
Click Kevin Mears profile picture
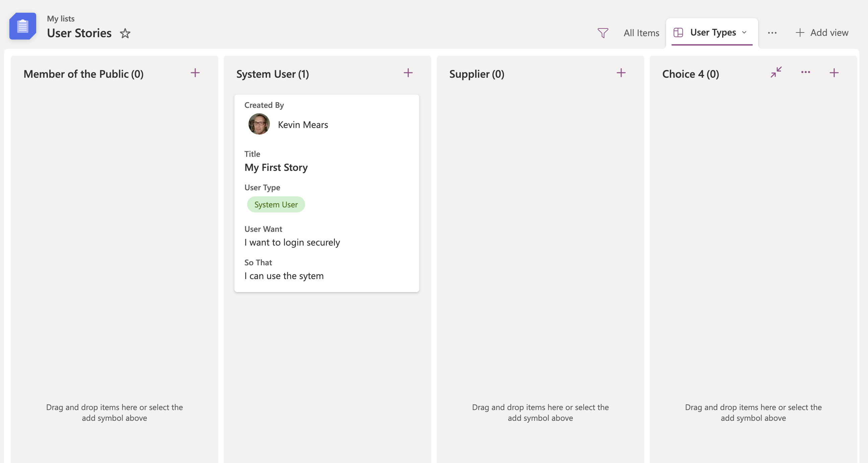click(x=259, y=124)
